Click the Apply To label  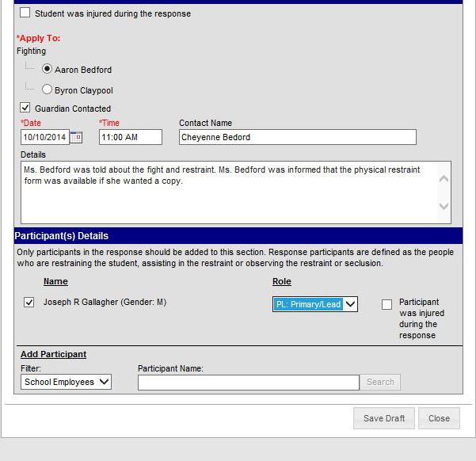coord(38,38)
